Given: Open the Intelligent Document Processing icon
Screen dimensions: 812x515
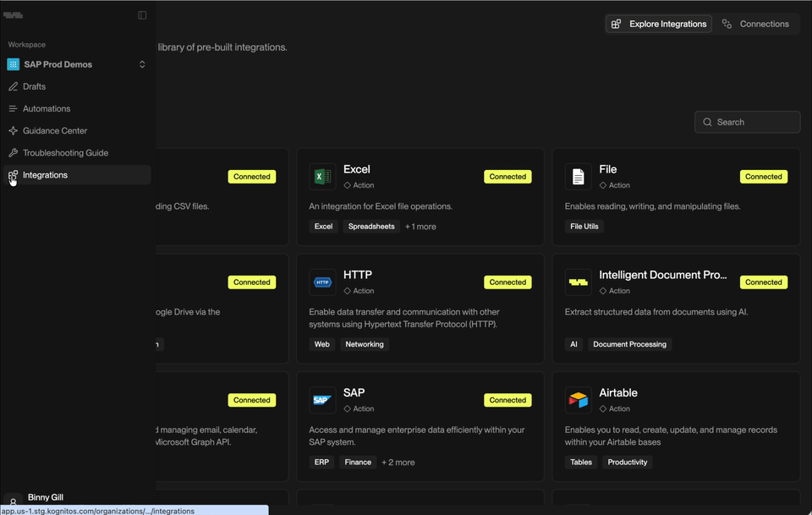Looking at the screenshot, I should coord(579,280).
